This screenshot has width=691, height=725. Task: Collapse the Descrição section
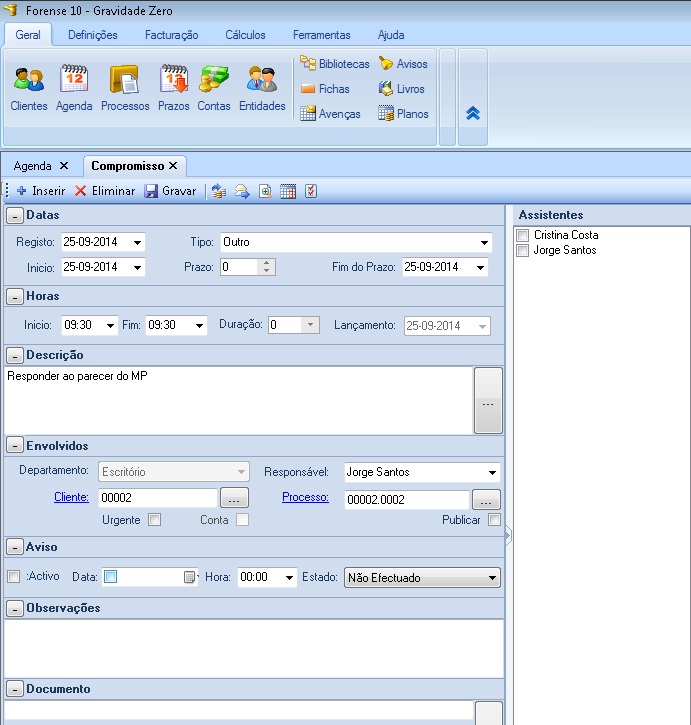[x=15, y=356]
